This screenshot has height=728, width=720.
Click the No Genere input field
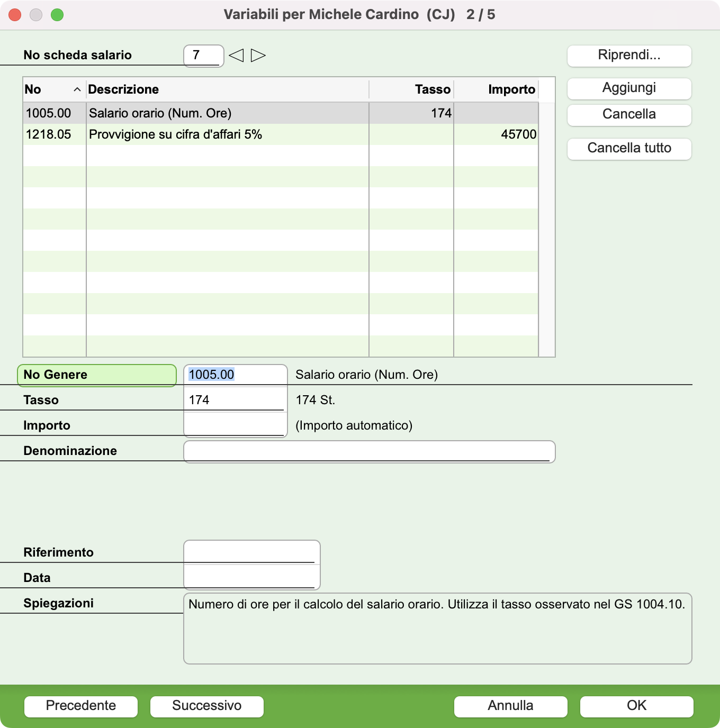235,375
